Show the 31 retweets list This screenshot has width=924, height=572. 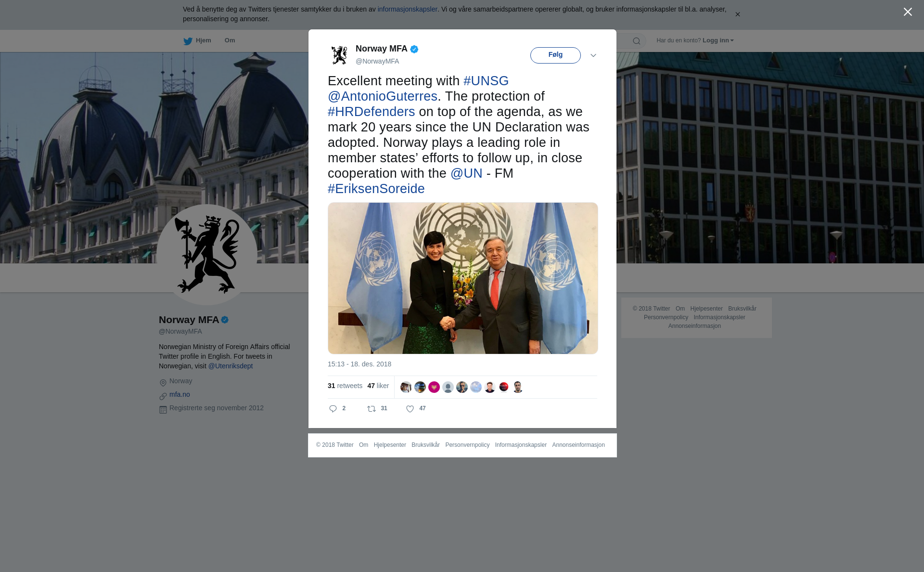click(x=345, y=386)
